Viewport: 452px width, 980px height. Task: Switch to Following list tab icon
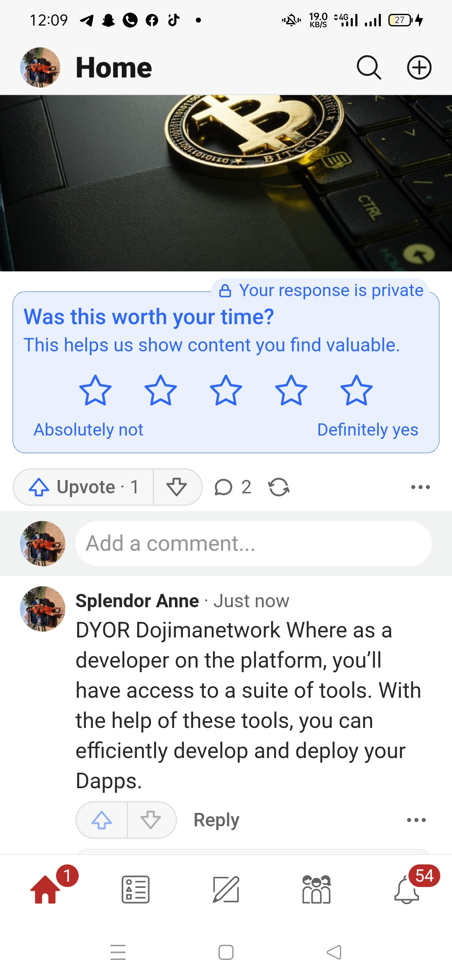point(136,889)
